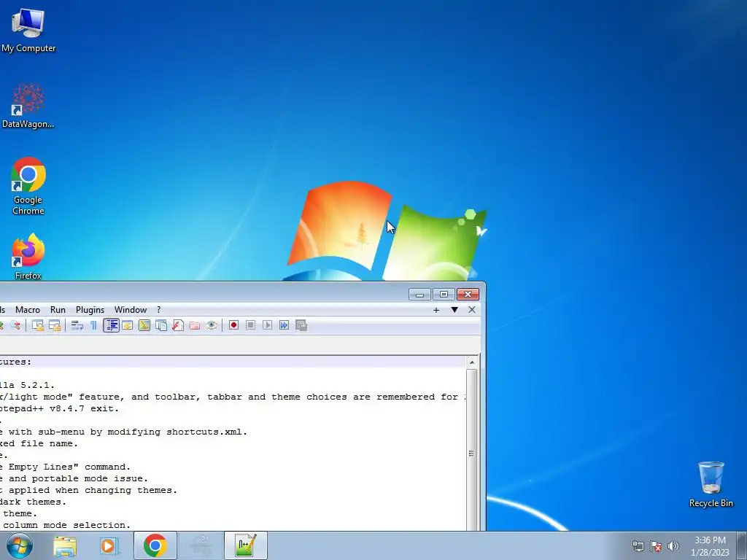Open the Function List panel icon

(x=178, y=325)
